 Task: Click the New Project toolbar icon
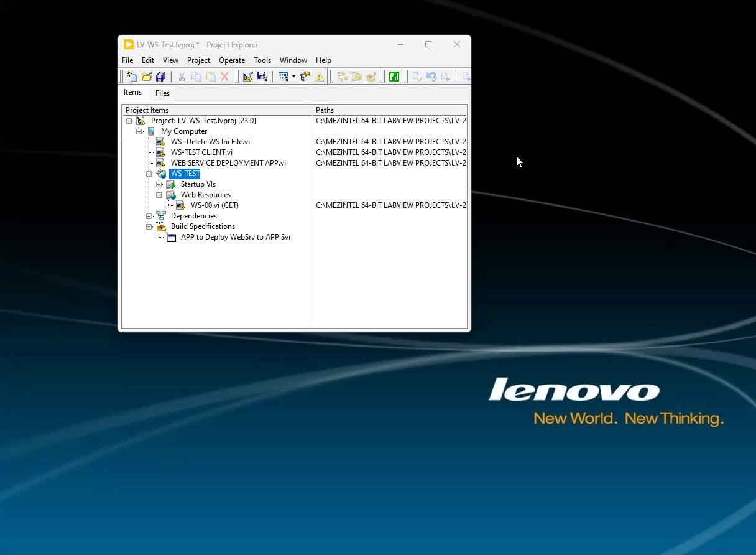tap(132, 77)
